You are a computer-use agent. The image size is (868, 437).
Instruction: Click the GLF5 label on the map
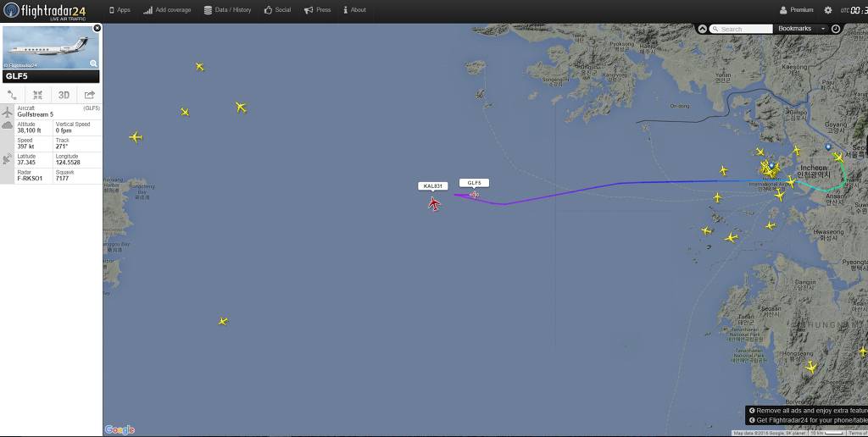pyautogui.click(x=474, y=183)
